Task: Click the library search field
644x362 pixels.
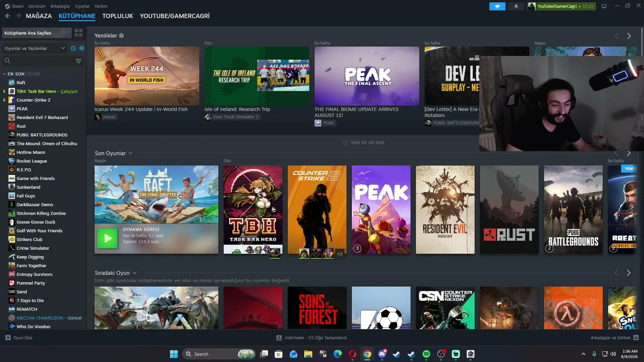Action: pos(38,61)
